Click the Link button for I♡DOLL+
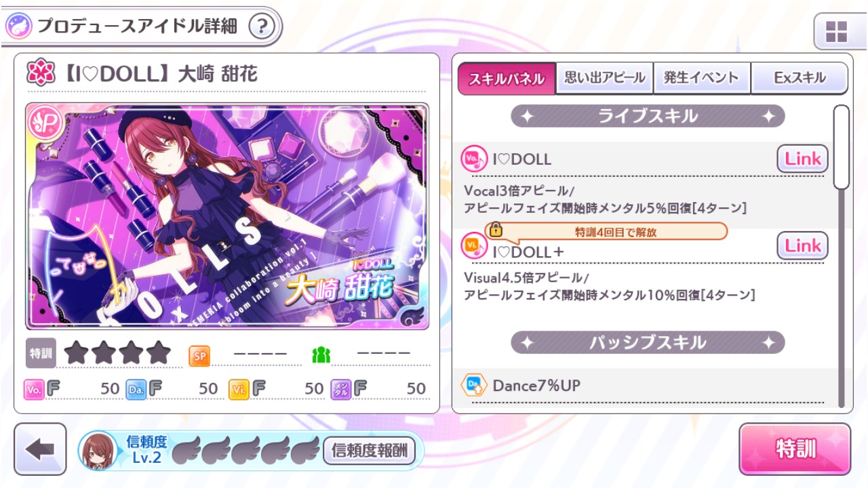868x488 pixels. (803, 245)
